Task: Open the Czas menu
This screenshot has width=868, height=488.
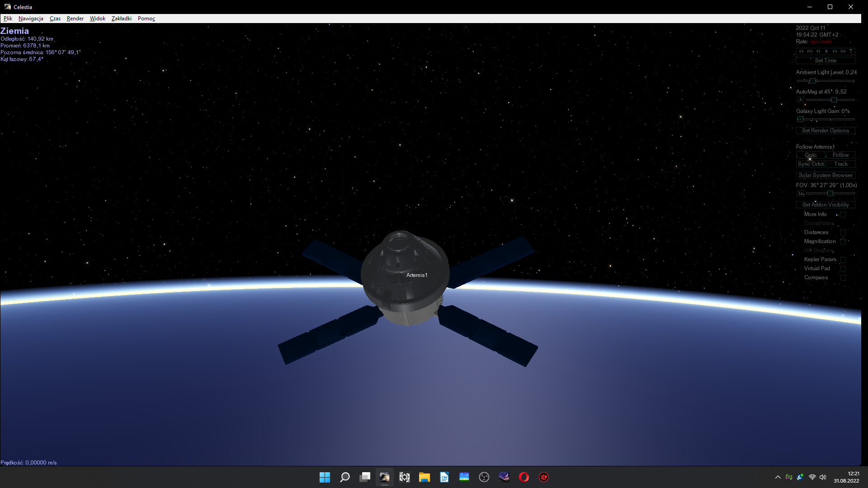Action: [55, 19]
